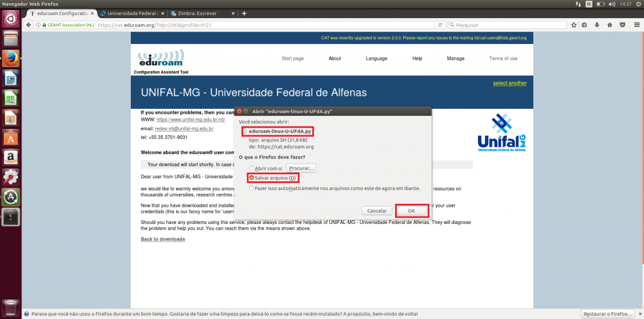Click the Unifal-MG university logo
Viewport: 644px width, 319px height.
501,132
